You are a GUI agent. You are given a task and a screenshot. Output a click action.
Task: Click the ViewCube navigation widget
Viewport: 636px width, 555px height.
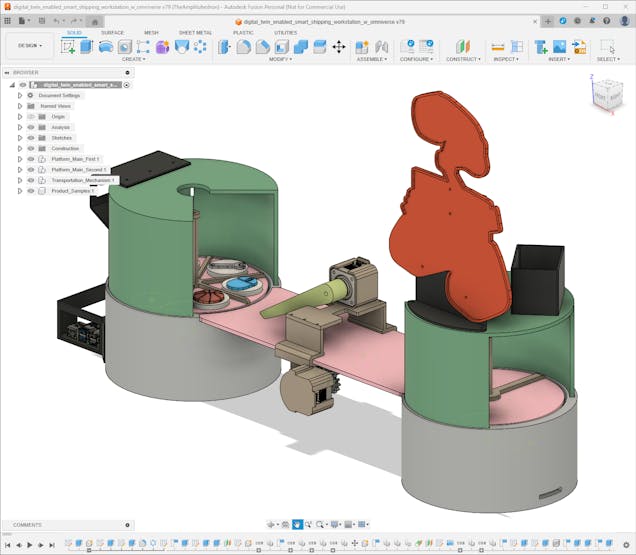(607, 95)
